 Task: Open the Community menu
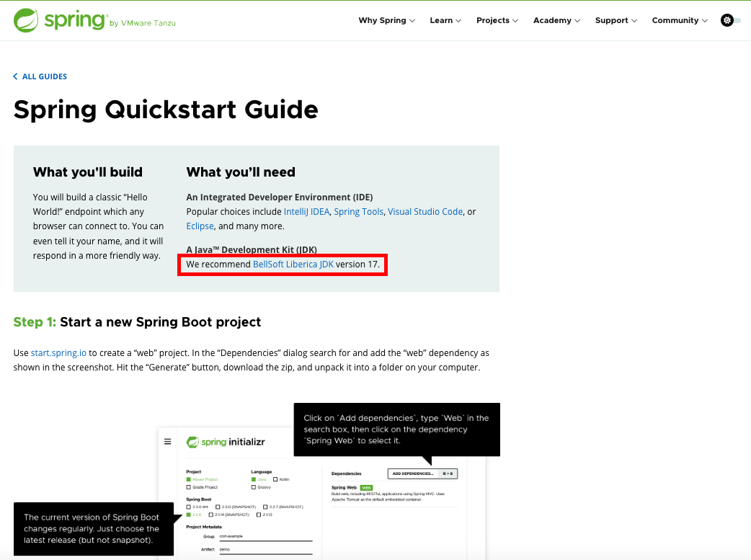pos(680,21)
